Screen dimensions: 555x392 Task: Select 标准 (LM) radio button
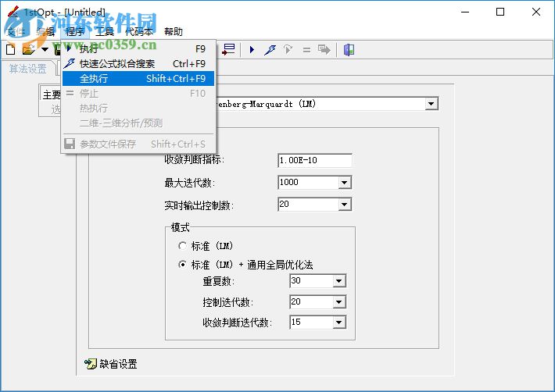click(182, 246)
